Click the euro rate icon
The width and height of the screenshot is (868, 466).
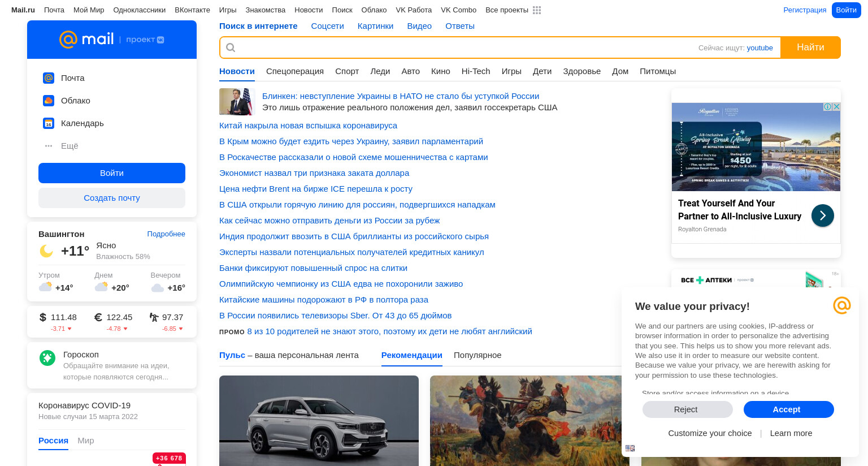(98, 317)
